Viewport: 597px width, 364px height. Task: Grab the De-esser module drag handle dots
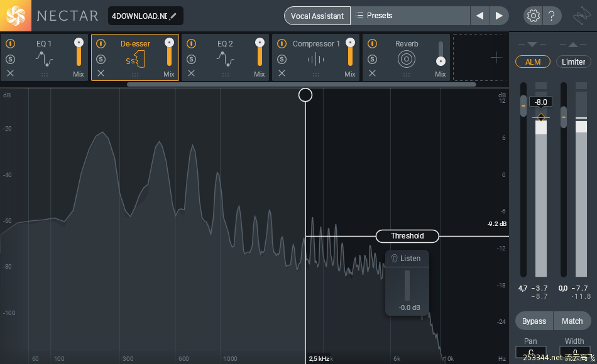pos(135,75)
